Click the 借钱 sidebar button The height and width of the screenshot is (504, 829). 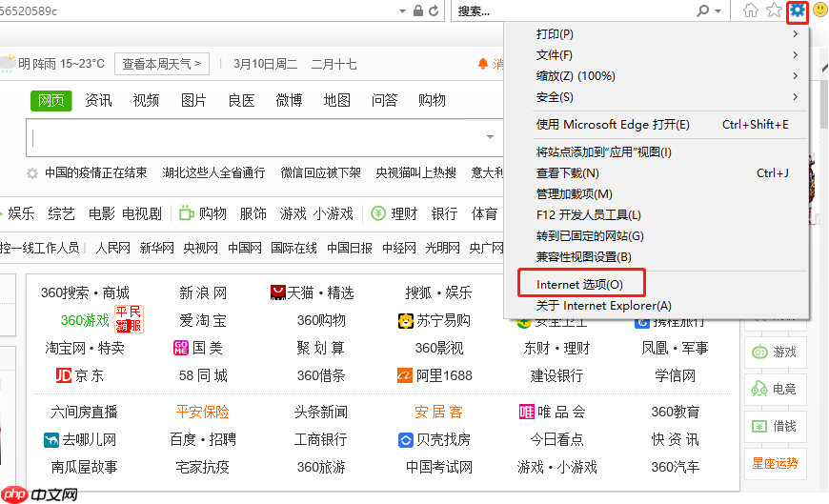pos(775,426)
